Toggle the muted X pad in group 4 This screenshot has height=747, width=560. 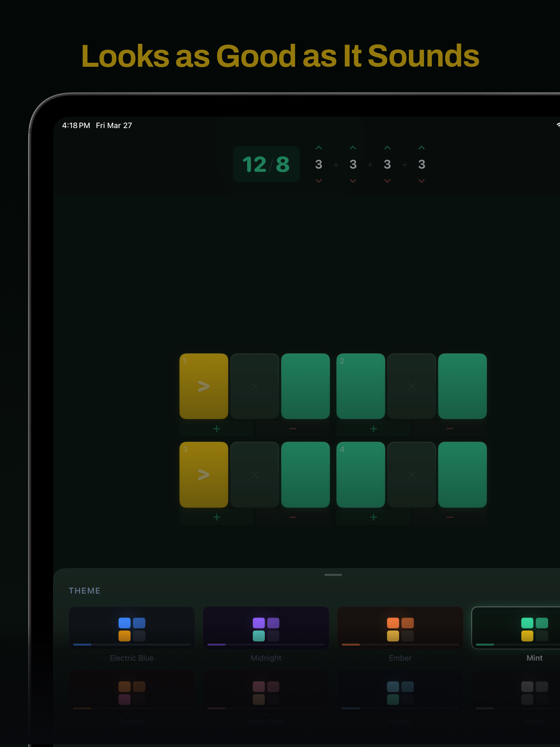412,474
